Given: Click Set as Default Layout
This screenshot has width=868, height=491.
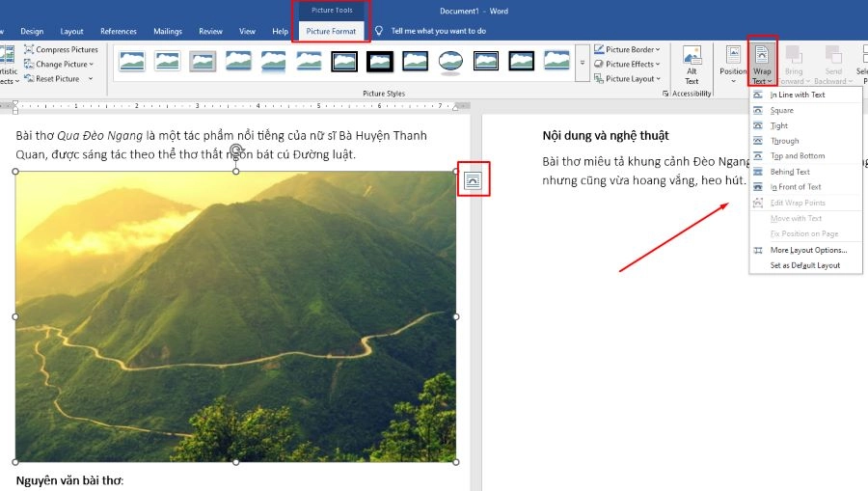Looking at the screenshot, I should [x=804, y=265].
